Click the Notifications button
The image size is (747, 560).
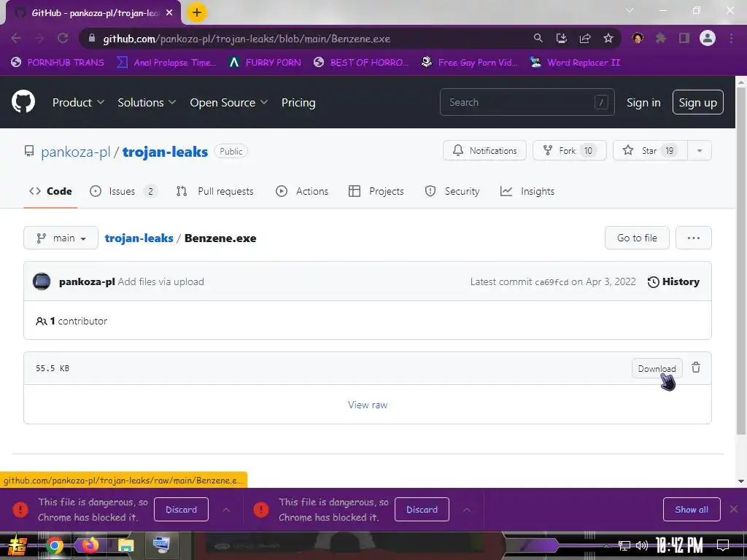pos(484,150)
